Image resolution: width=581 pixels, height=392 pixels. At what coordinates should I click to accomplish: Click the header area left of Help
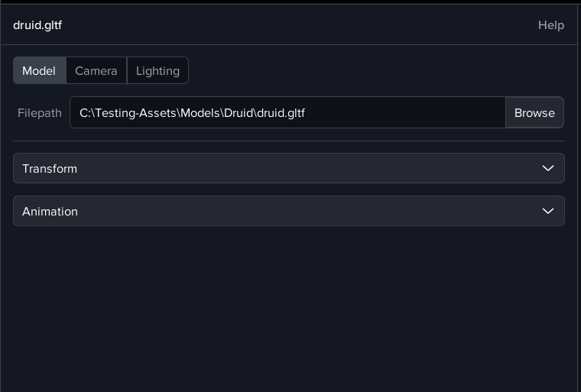coord(306,25)
